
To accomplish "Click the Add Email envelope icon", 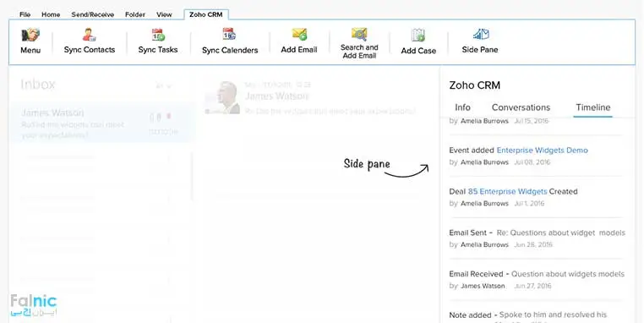I will (x=299, y=34).
